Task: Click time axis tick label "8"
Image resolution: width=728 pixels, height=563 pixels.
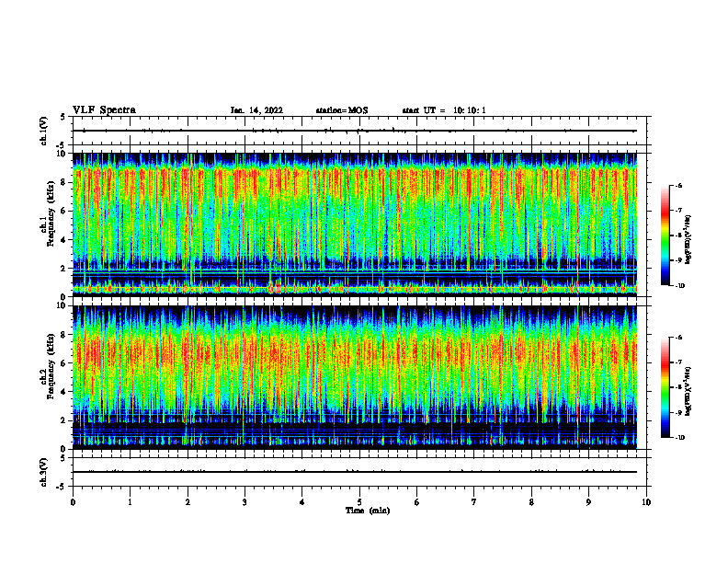Action: (x=531, y=502)
